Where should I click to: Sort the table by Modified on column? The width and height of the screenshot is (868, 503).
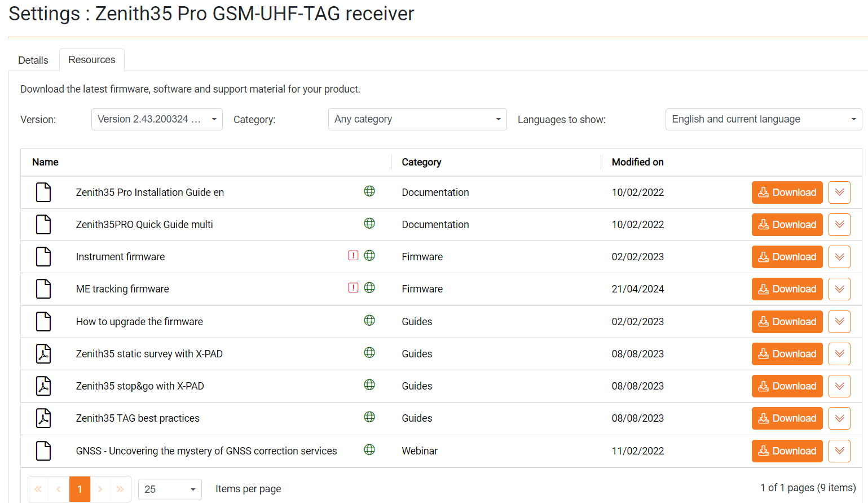(x=637, y=163)
